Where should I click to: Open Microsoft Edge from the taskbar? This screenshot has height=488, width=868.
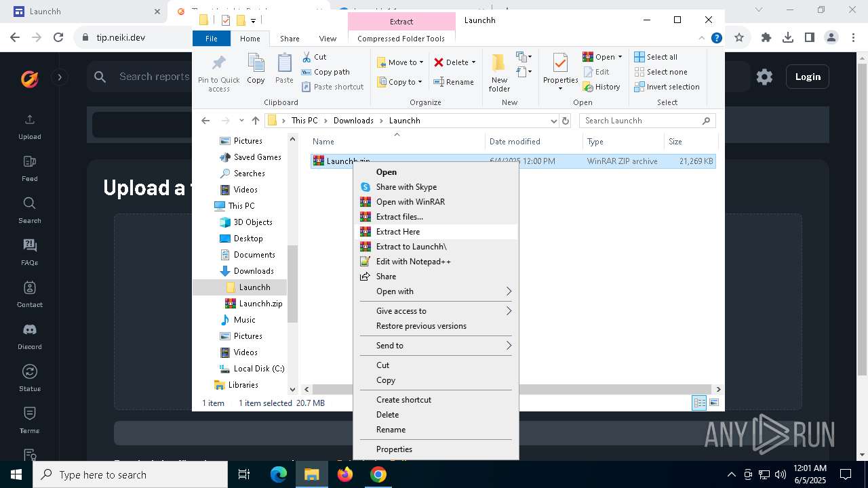click(279, 474)
